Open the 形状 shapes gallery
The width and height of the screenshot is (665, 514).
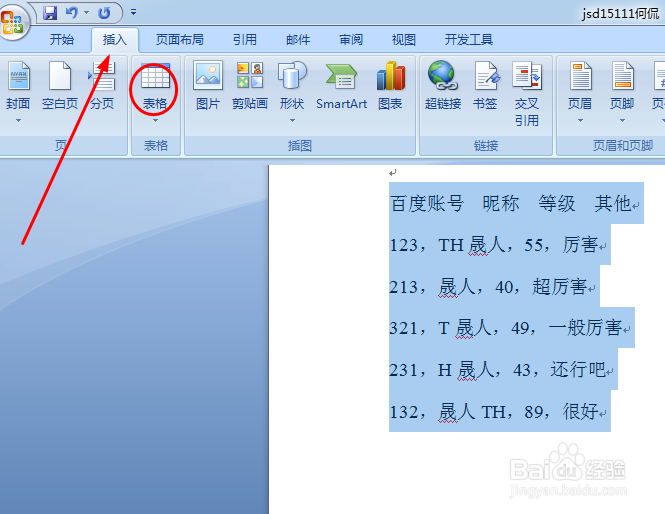click(x=292, y=86)
